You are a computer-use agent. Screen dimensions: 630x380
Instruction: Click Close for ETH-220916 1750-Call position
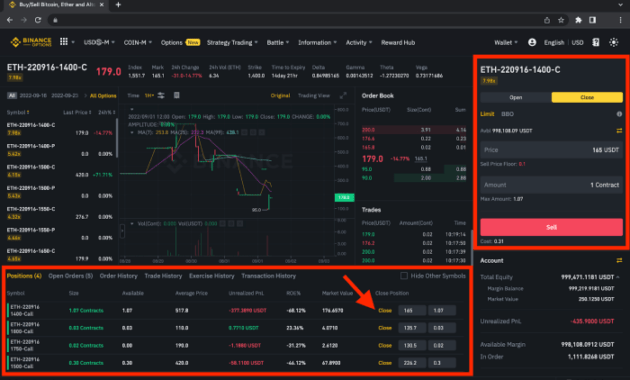[x=385, y=345]
